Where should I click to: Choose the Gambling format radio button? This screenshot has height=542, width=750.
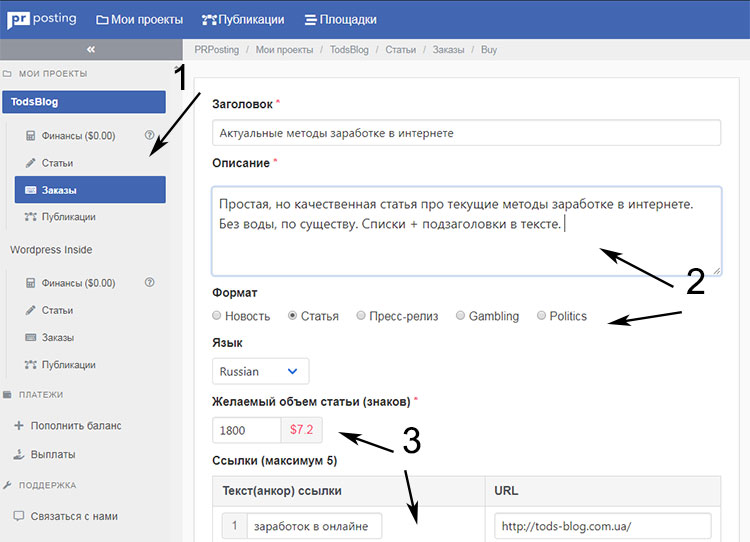[461, 316]
